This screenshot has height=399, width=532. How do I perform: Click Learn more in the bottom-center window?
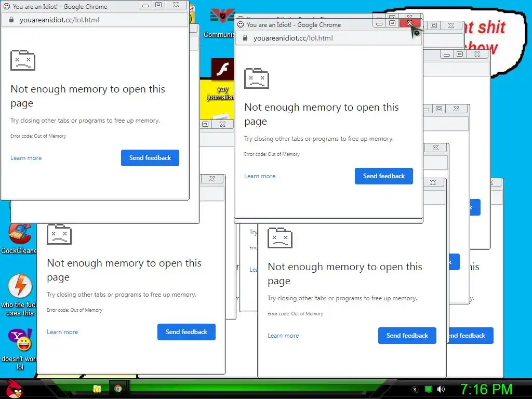[x=283, y=336]
